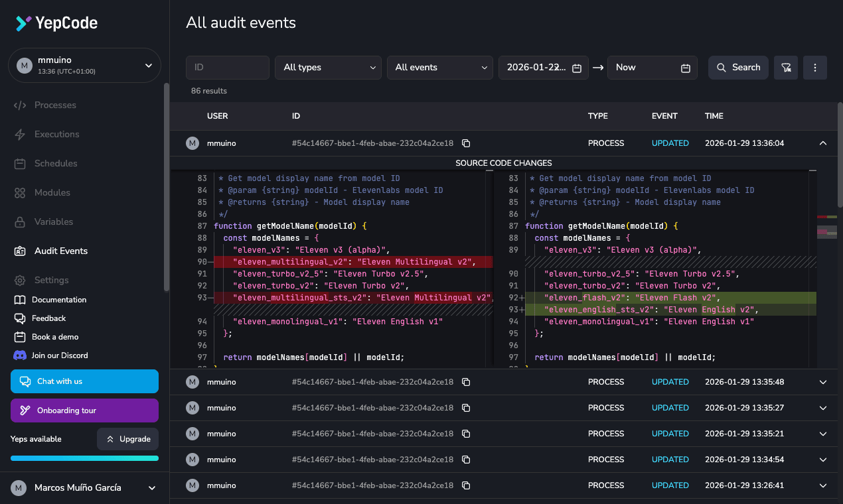Go to Processes in sidebar

(x=55, y=105)
